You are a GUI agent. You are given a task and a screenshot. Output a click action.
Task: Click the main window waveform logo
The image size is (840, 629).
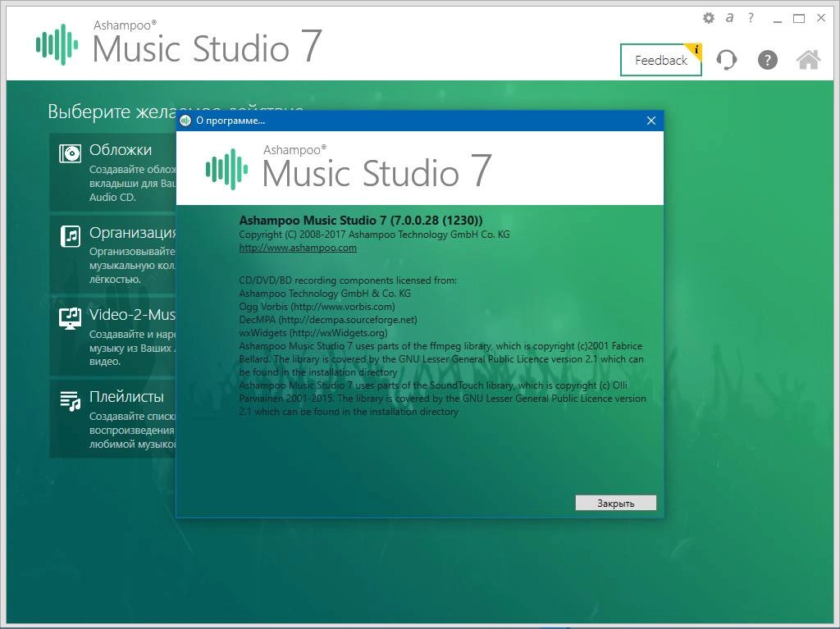pos(57,45)
